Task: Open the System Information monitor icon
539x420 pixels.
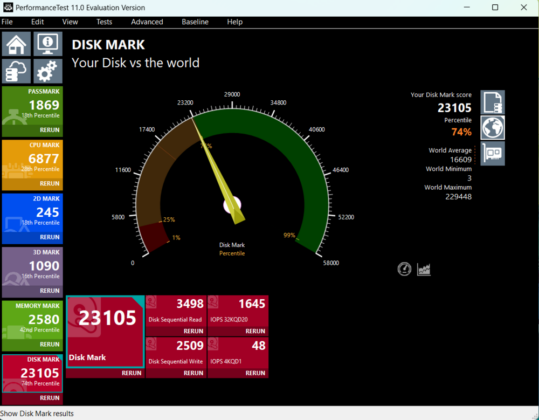Action: [x=48, y=44]
